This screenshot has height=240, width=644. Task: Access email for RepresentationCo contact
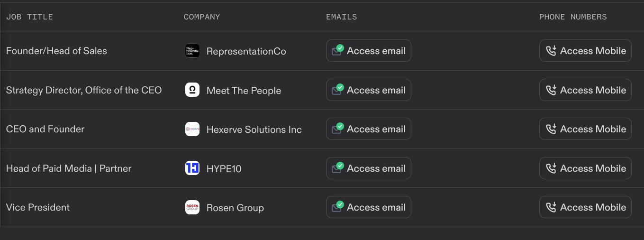point(369,51)
